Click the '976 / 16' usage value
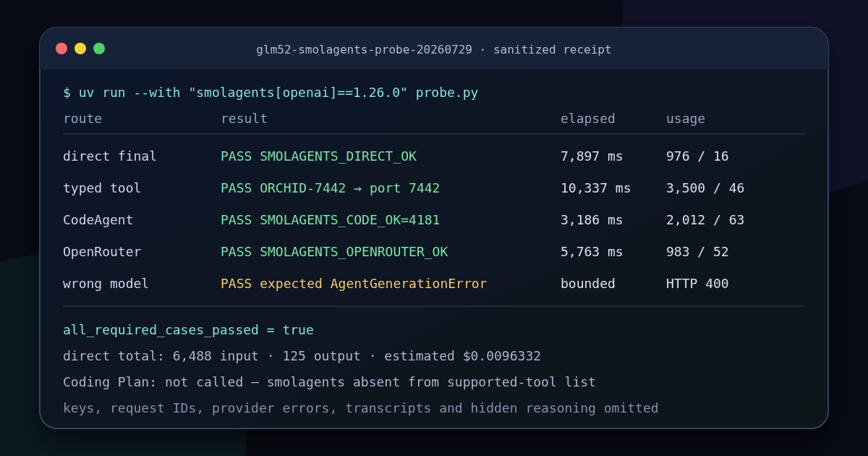The width and height of the screenshot is (868, 456). (x=697, y=156)
